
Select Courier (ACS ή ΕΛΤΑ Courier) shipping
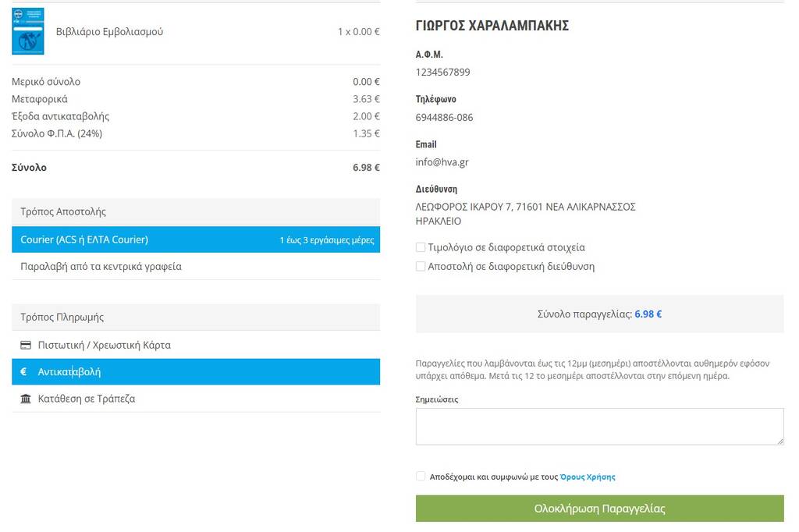tap(84, 239)
